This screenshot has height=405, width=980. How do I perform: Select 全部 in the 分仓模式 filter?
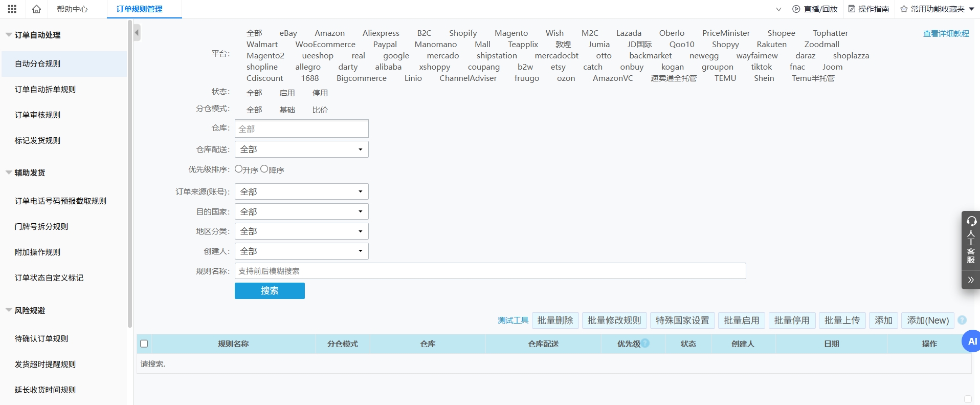click(254, 110)
